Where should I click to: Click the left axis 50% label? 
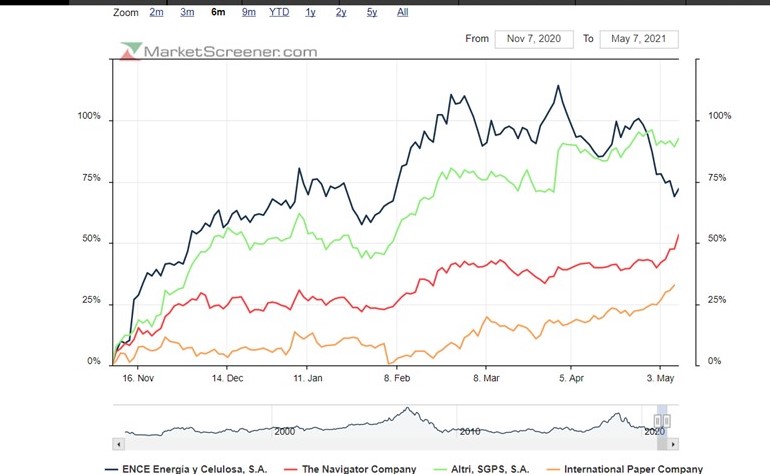(x=91, y=239)
